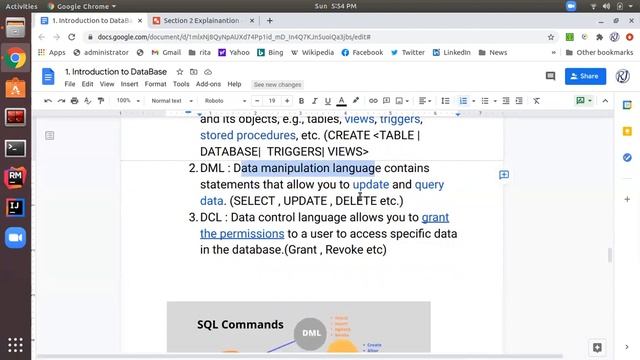The height and width of the screenshot is (360, 640).
Task: Switch to Section 2 Explainantion tab
Action: 203,20
